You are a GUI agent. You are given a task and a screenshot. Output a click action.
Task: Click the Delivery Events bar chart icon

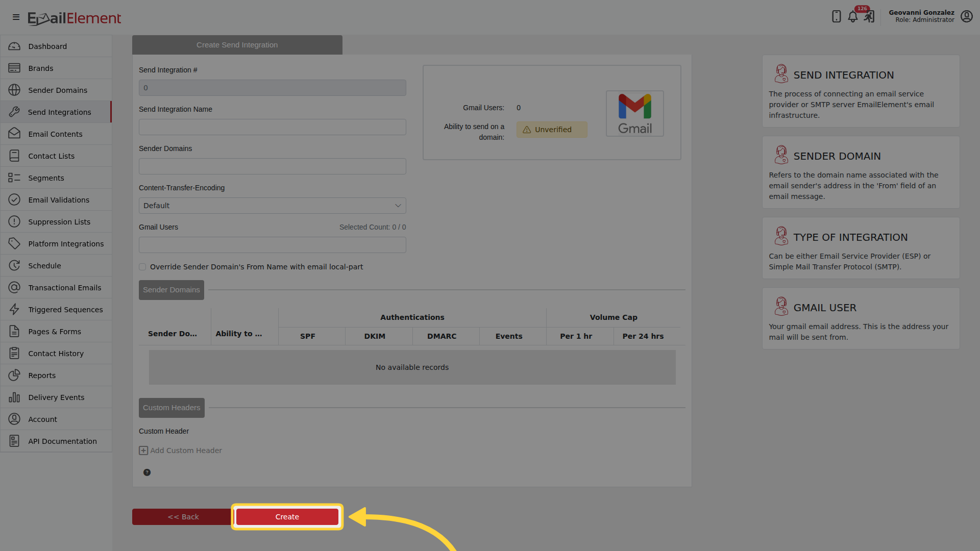14,397
